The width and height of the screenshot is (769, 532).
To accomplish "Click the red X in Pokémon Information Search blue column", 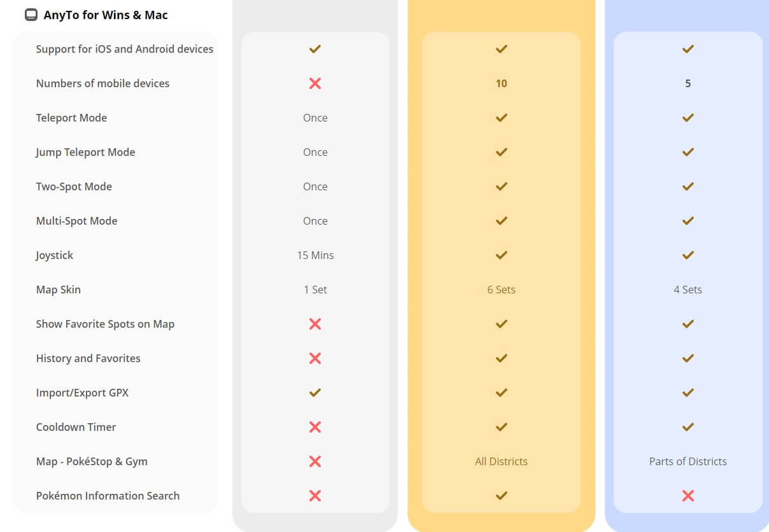I will click(x=688, y=496).
